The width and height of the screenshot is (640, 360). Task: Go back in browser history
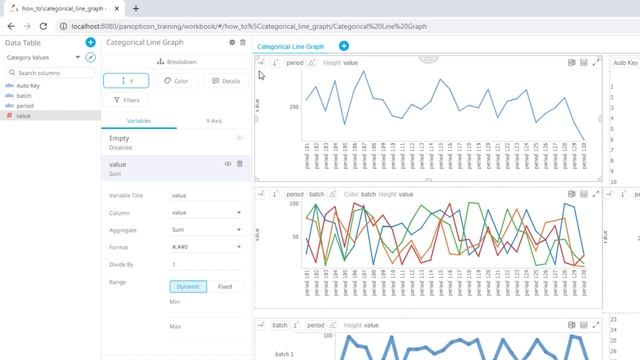pos(11,26)
